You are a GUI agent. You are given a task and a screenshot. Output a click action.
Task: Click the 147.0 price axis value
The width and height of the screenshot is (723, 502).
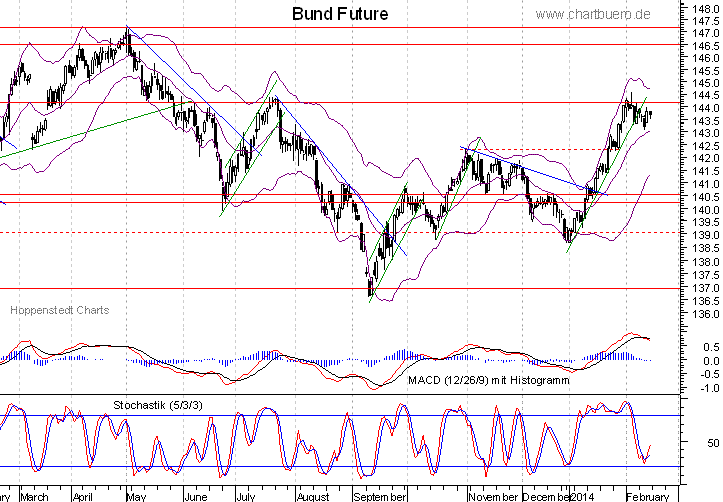pos(706,34)
